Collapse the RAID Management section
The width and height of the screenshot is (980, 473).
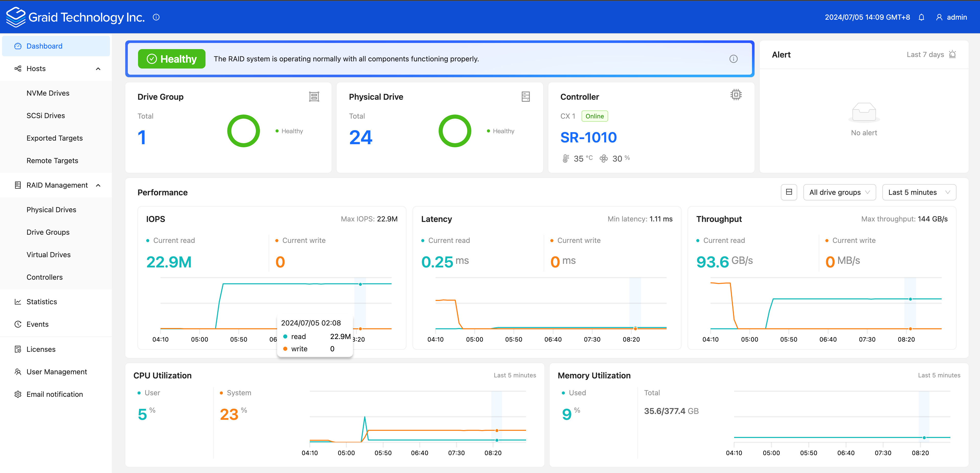tap(98, 185)
